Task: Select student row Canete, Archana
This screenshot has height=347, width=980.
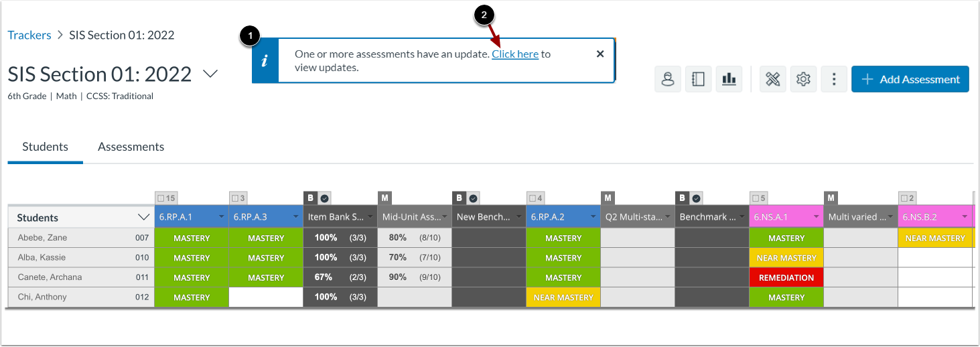Action: [x=80, y=277]
